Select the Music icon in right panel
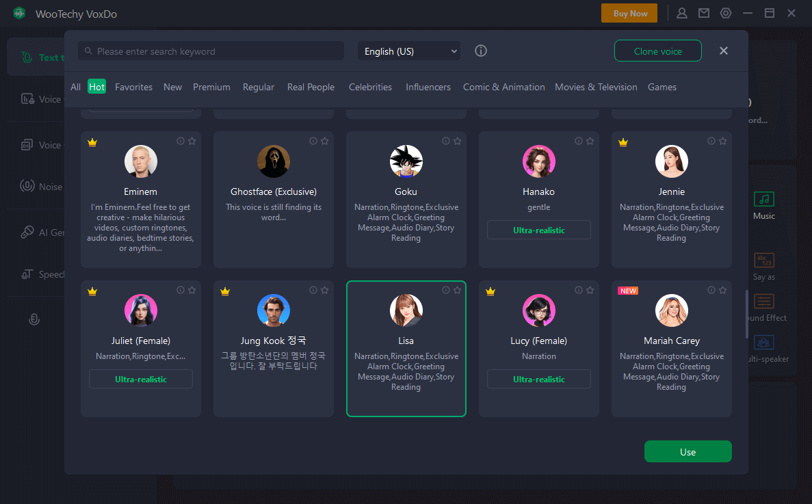Image resolution: width=812 pixels, height=504 pixels. pyautogui.click(x=763, y=200)
